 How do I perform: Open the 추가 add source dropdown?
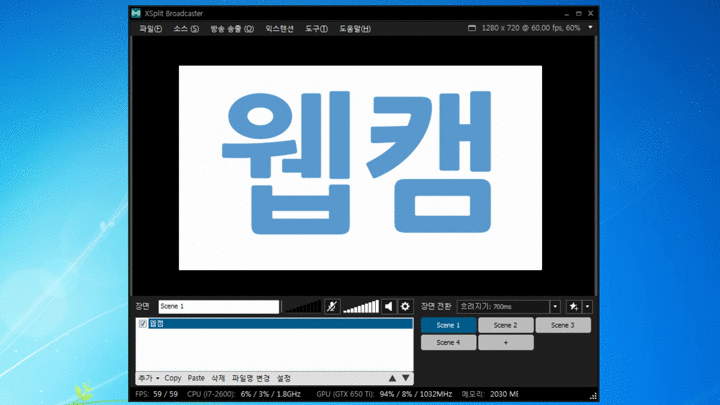click(x=149, y=378)
